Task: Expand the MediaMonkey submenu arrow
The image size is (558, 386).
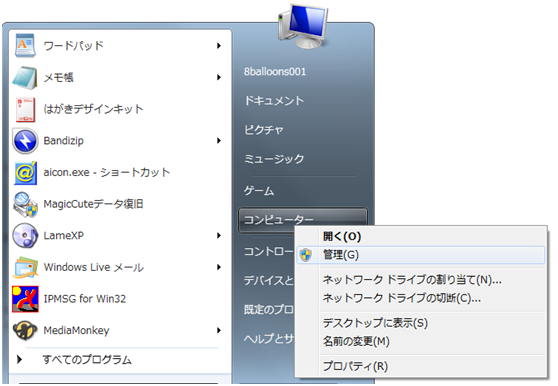Action: point(219,331)
